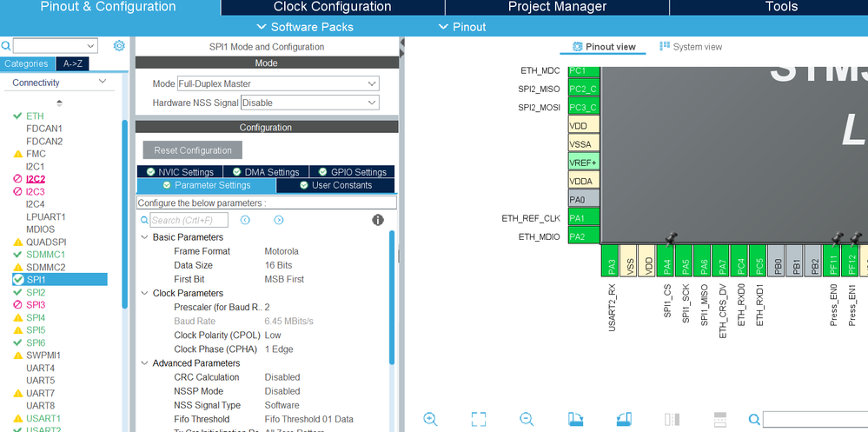Click Reset Configuration button

[x=193, y=150]
